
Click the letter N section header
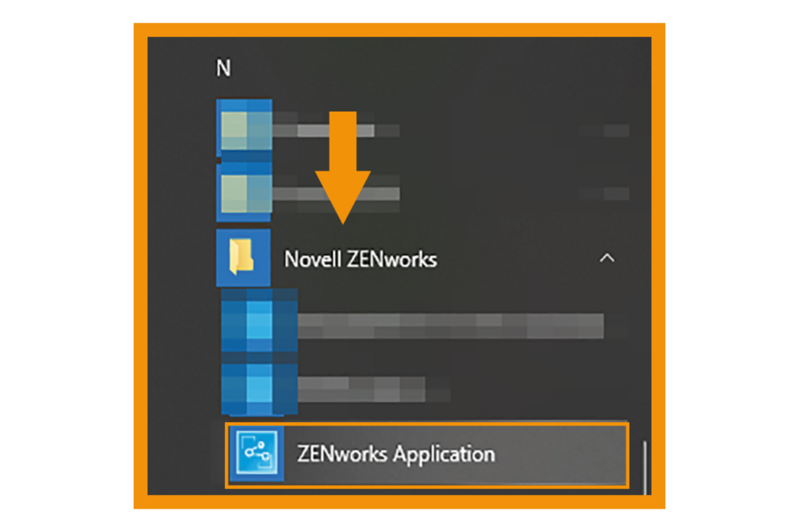pos(224,68)
